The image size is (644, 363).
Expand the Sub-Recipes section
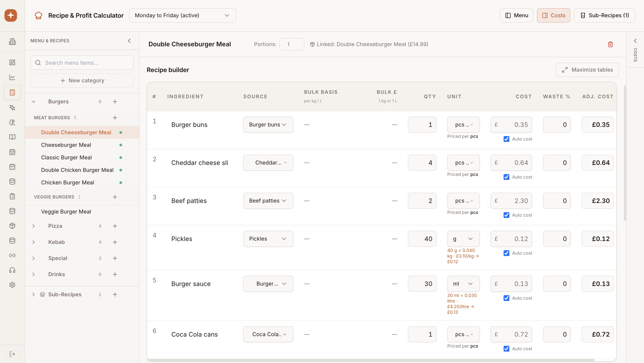pos(34,295)
